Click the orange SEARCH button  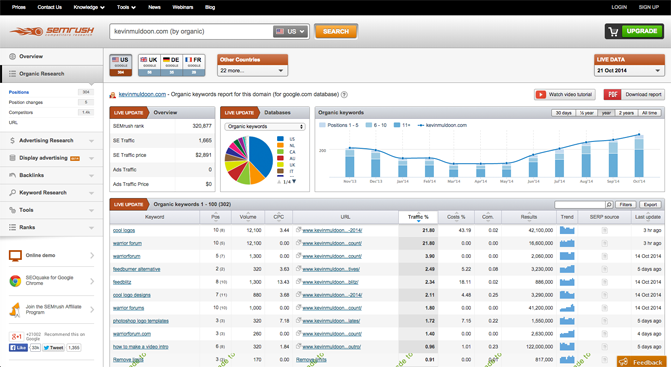(336, 32)
